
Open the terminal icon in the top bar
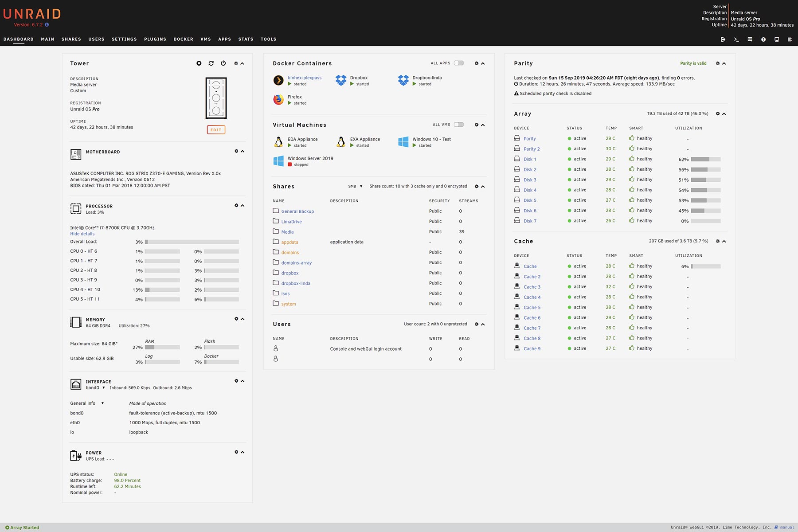tap(736, 39)
